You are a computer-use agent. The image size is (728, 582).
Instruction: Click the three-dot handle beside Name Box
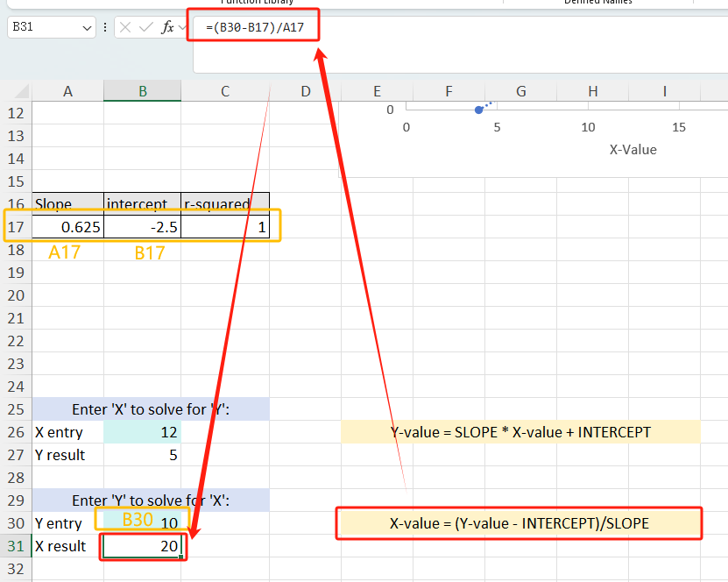105,27
